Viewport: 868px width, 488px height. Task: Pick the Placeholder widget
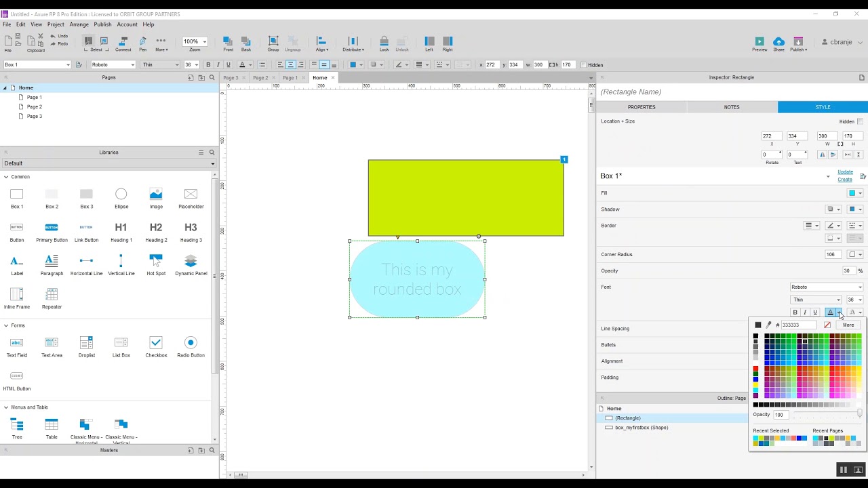pyautogui.click(x=191, y=199)
